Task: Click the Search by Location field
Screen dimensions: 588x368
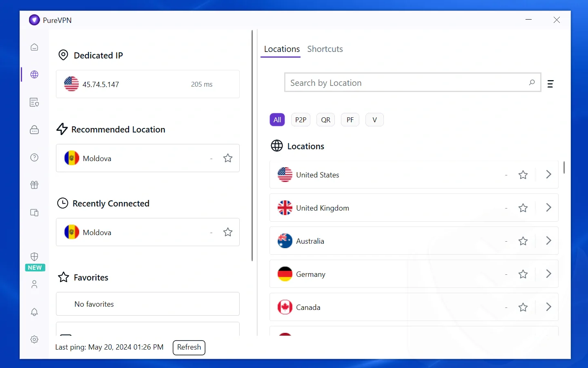Action: click(412, 83)
